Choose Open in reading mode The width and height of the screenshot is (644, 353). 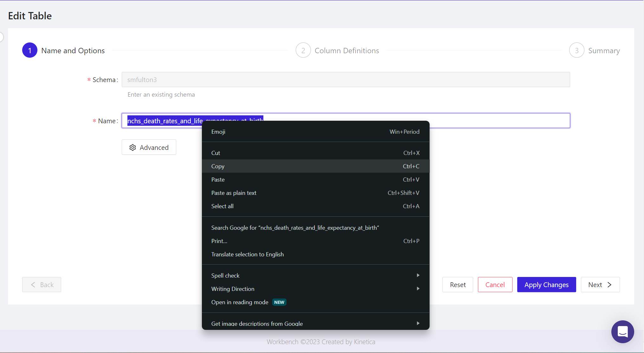pos(240,302)
